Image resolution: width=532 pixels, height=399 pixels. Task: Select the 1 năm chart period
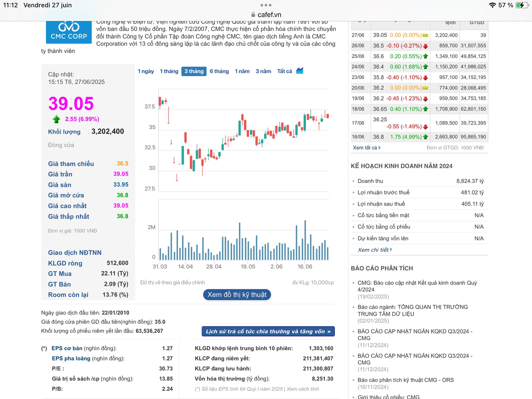242,71
